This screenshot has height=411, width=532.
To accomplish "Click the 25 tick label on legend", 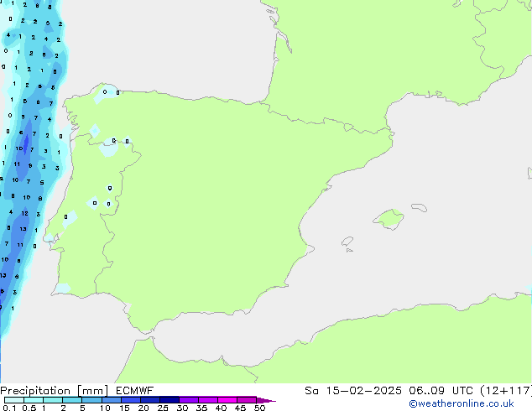I will coord(163,408).
